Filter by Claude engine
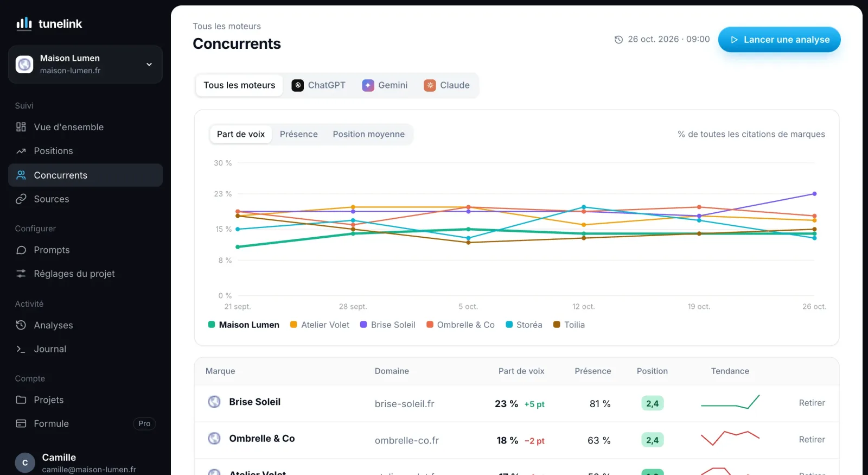 click(x=447, y=85)
